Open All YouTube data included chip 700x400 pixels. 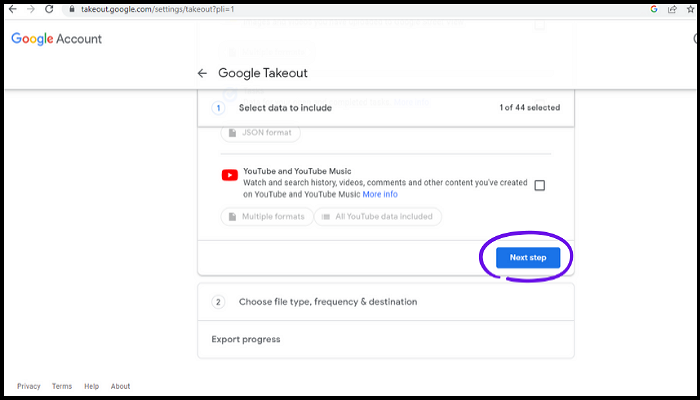[x=378, y=216]
